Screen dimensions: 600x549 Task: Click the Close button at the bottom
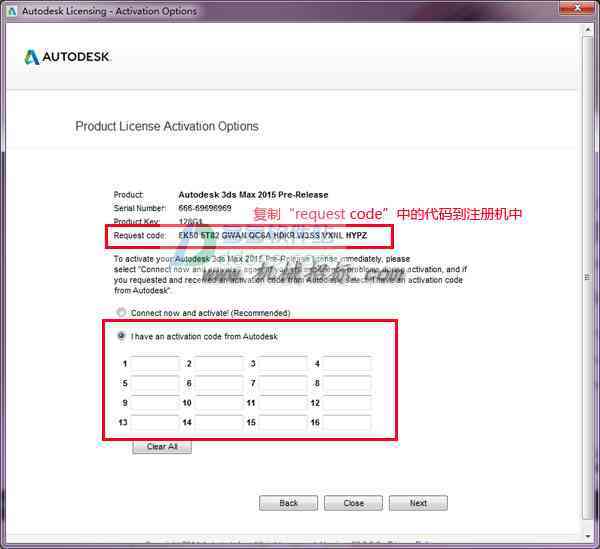353,503
